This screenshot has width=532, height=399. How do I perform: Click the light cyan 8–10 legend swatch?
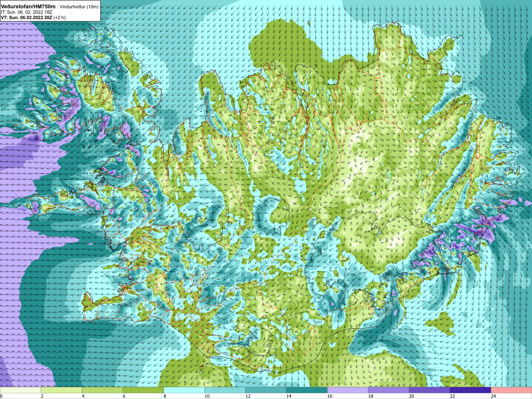pos(184,390)
